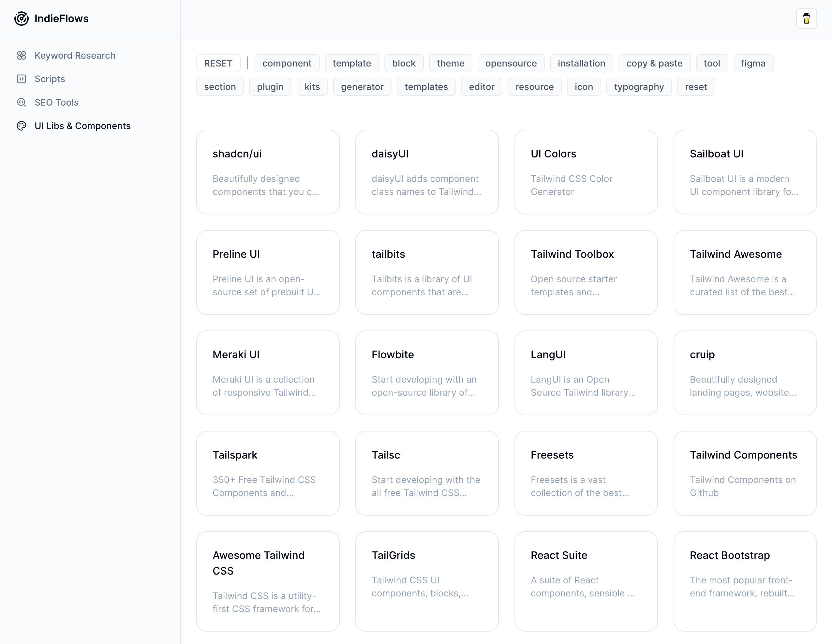Toggle the copy & paste tag
Viewport: 832px width, 644px height.
pyautogui.click(x=654, y=63)
